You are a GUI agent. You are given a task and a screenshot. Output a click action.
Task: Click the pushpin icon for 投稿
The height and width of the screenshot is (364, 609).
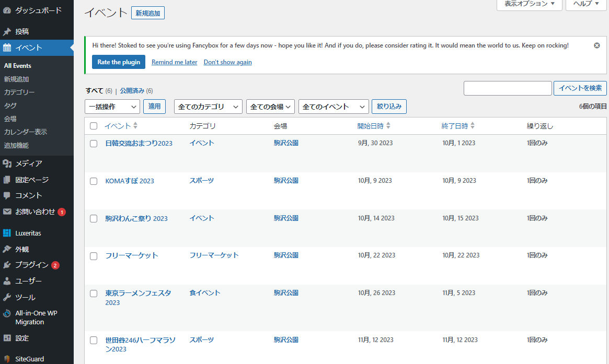pyautogui.click(x=7, y=32)
